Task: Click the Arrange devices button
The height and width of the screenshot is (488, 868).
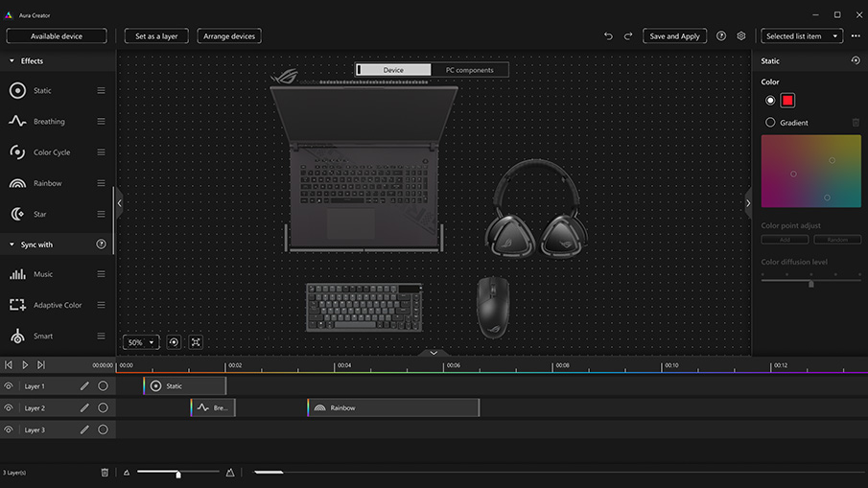Action: (229, 36)
